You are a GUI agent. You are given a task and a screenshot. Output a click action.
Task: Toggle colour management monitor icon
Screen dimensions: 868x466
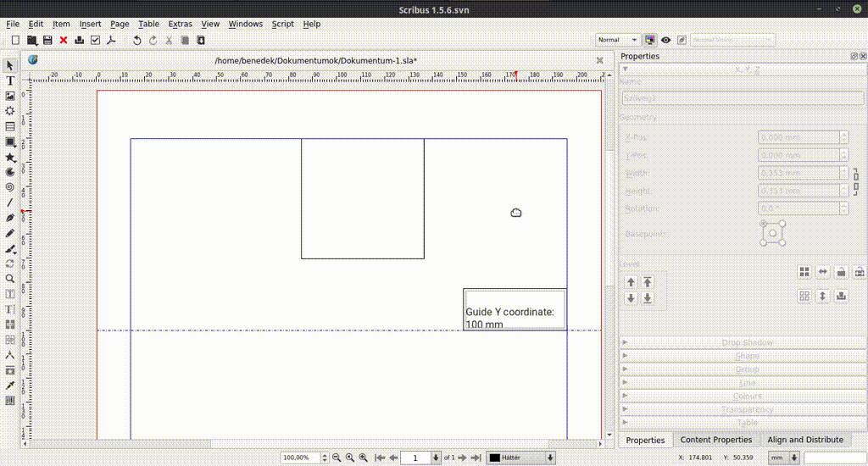[x=650, y=40]
